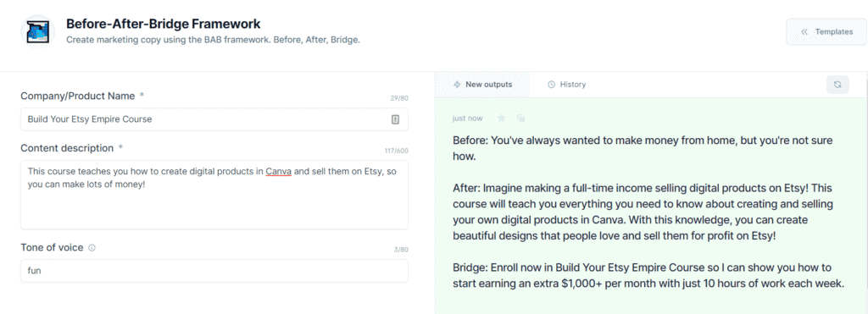Click the info icon beside Tone of voice
The width and height of the screenshot is (868, 314).
(92, 248)
